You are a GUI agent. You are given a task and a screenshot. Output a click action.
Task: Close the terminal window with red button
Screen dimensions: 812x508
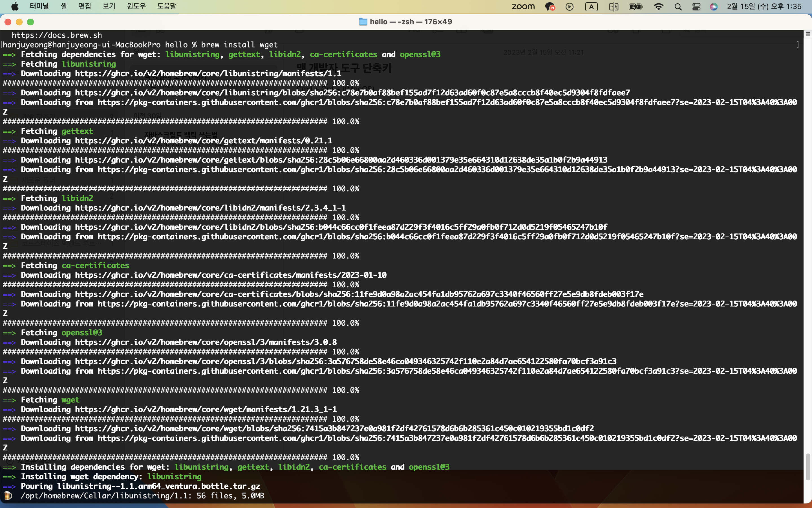8,22
